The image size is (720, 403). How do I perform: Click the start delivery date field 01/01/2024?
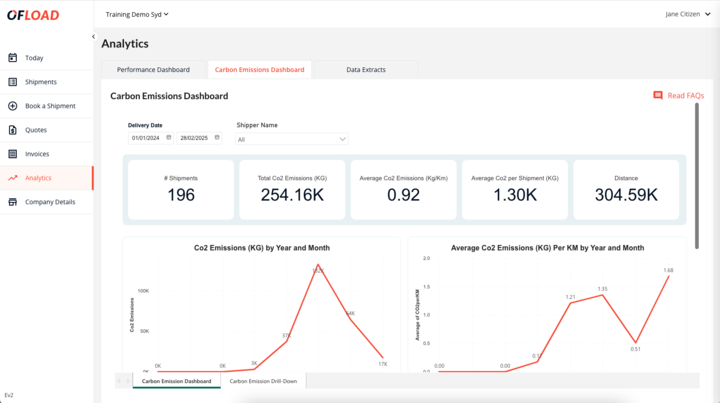tap(146, 137)
